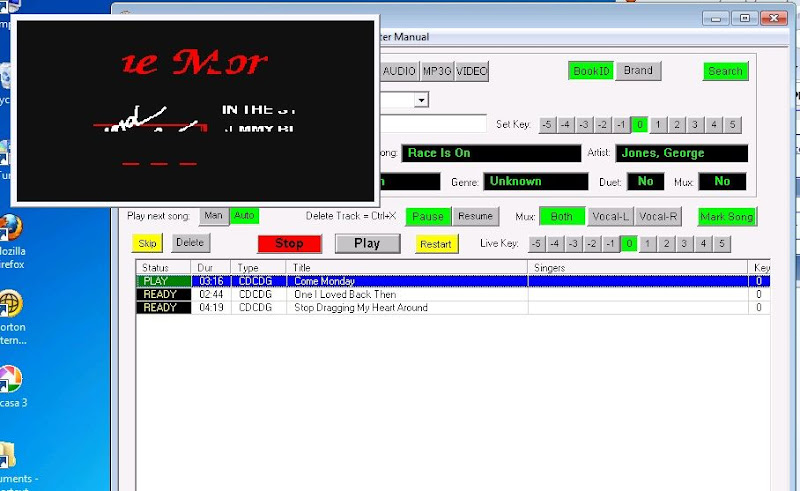The image size is (800, 491).
Task: Toggle the BookID search mode
Action: coord(591,71)
